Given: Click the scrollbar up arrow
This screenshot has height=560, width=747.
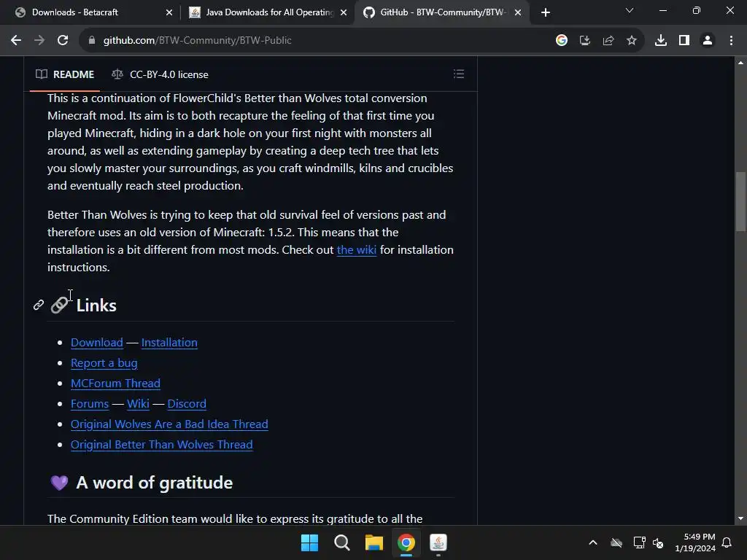Looking at the screenshot, I should pos(740,63).
